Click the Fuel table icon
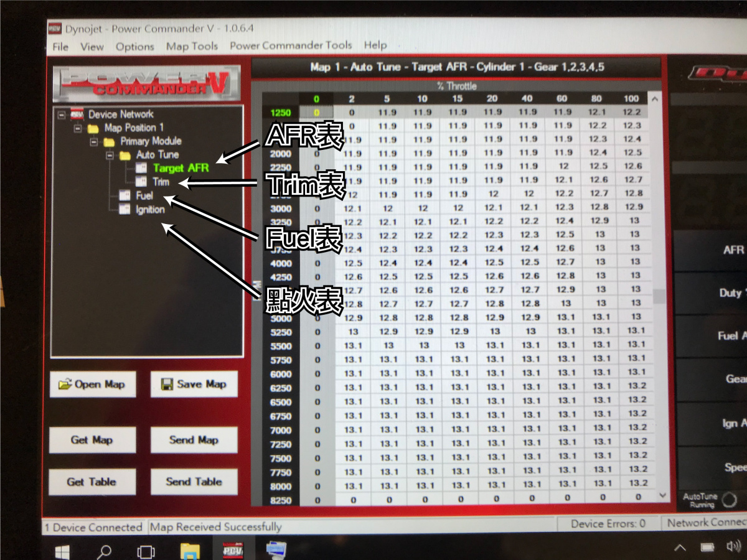Viewport: 747px width, 560px height. [125, 196]
